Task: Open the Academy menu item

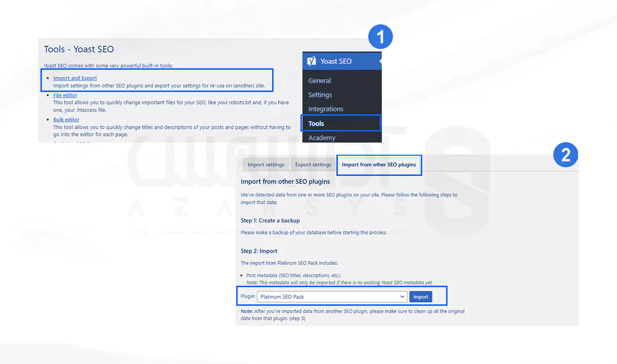Action: point(322,138)
